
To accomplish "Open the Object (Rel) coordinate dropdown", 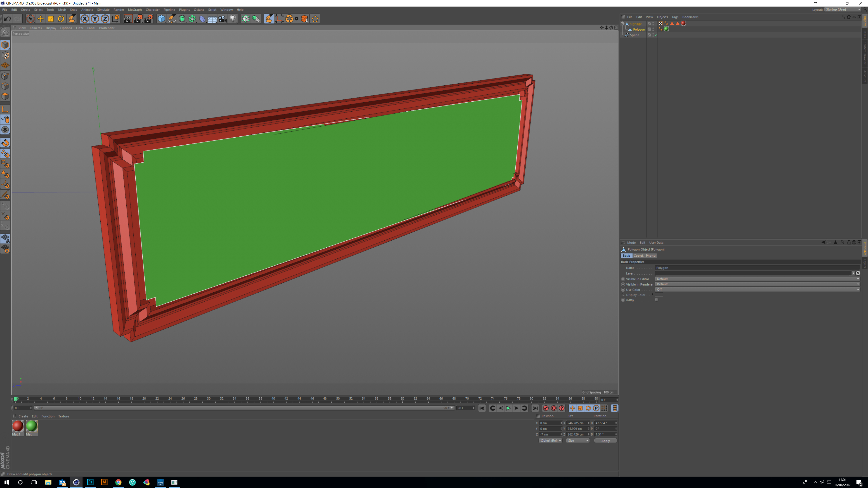I will 550,441.
